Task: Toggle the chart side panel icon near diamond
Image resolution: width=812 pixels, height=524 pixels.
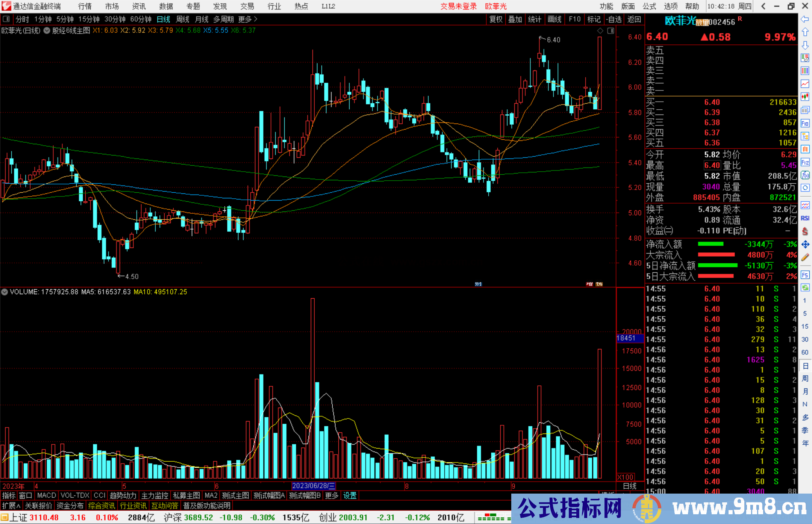Action: pos(611,31)
